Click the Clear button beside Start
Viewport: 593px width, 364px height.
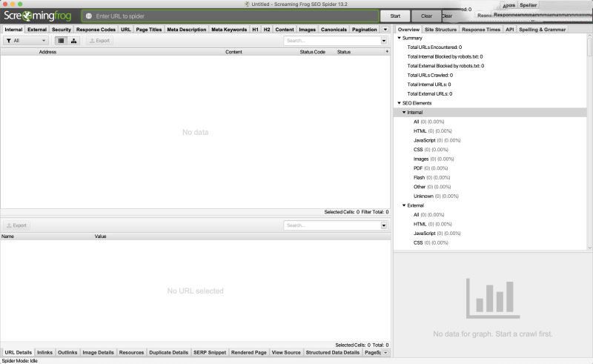point(427,16)
